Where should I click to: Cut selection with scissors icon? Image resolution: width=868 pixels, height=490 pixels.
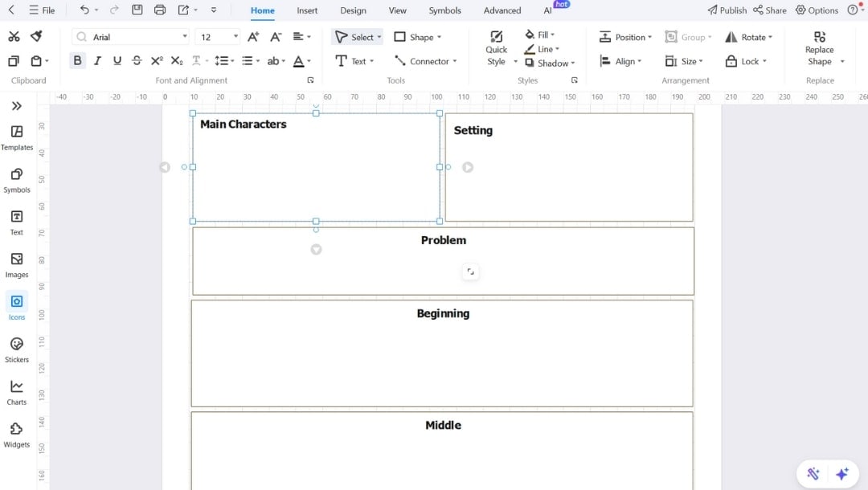coord(14,36)
